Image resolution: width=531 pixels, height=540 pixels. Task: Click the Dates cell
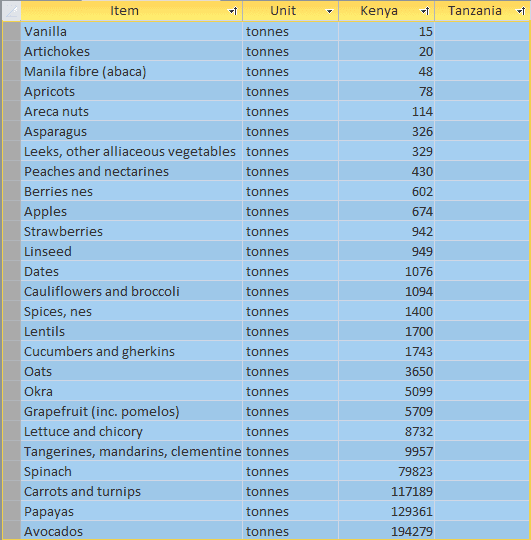(132, 271)
